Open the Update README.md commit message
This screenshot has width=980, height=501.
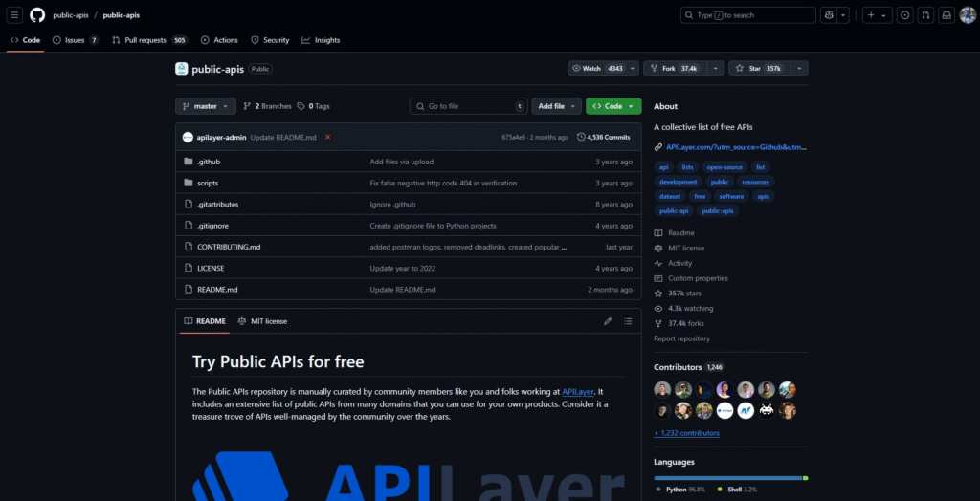pyautogui.click(x=283, y=137)
